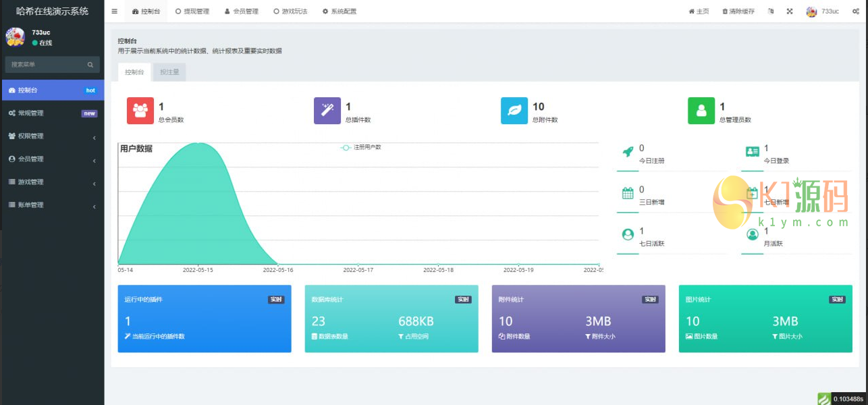This screenshot has width=868, height=405.
Task: Click the red 总会员数 users icon
Action: click(140, 111)
